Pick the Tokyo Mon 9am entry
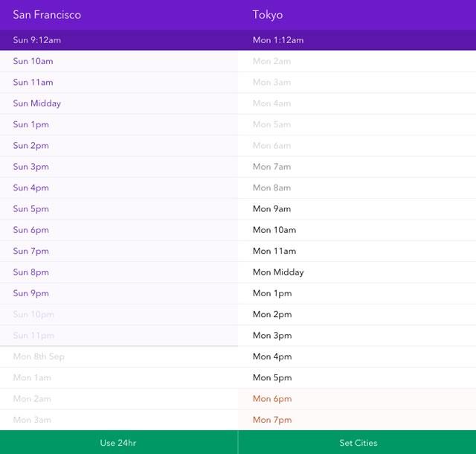Viewport: 476px width, 454px height. 357,209
